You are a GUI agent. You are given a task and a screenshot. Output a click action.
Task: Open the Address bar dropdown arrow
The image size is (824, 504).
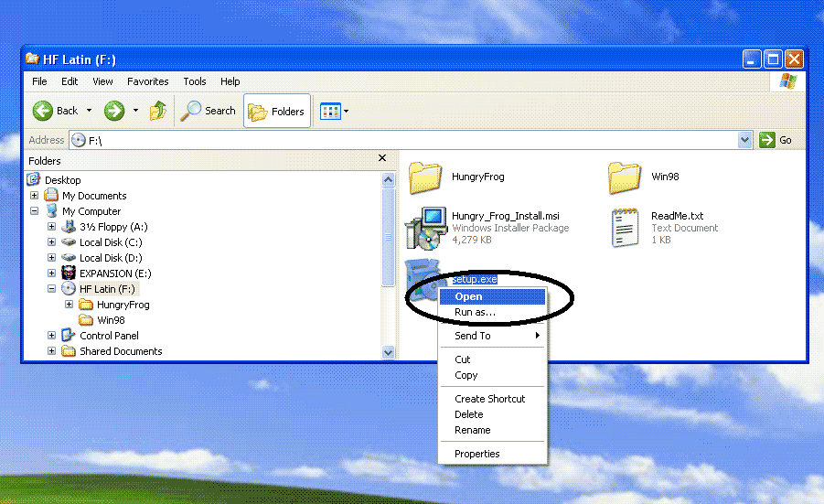(744, 140)
